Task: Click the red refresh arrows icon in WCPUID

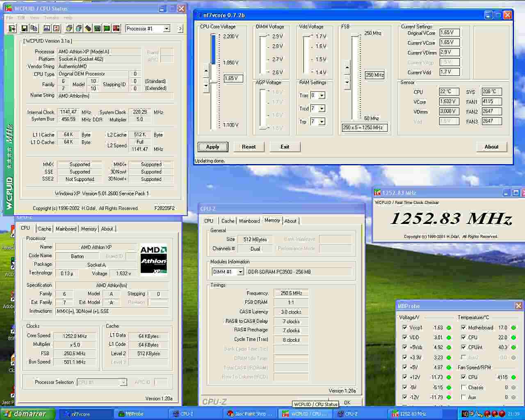Action: [56, 28]
